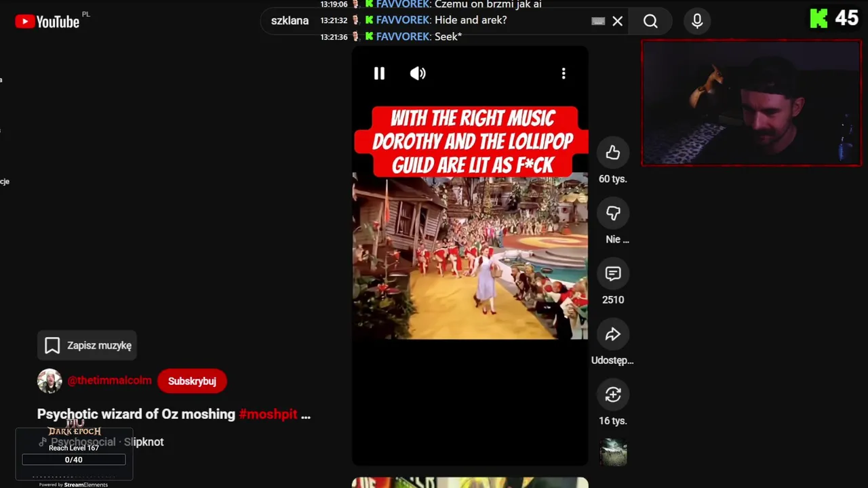This screenshot has height=488, width=868.
Task: Click the webcam overlay in the corner
Action: click(x=751, y=103)
